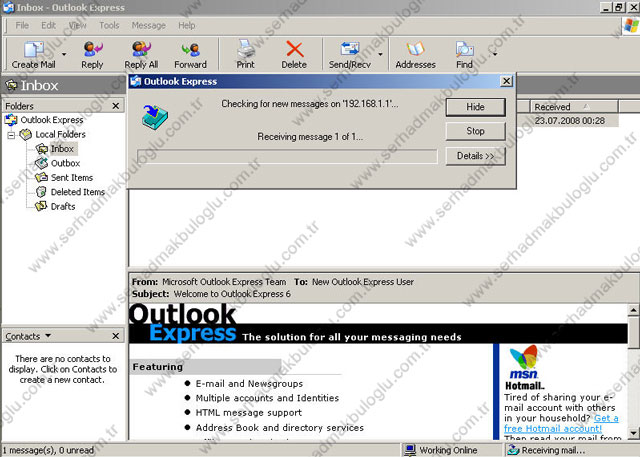Click the Receiving mail status bar icon
Screen dimensions: 640x457
coord(512,450)
